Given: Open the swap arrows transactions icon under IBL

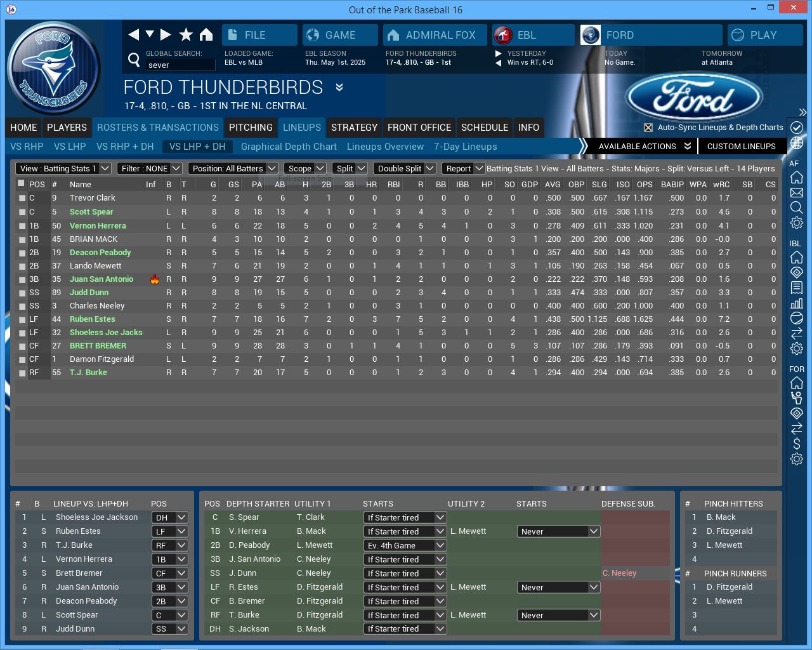Looking at the screenshot, I should tap(797, 333).
